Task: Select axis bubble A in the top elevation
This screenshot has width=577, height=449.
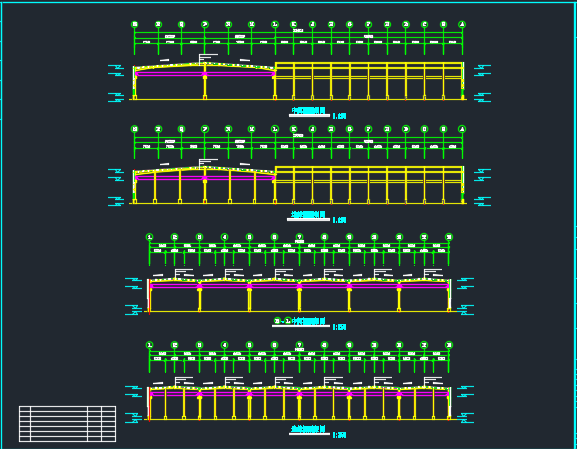Action: click(462, 24)
